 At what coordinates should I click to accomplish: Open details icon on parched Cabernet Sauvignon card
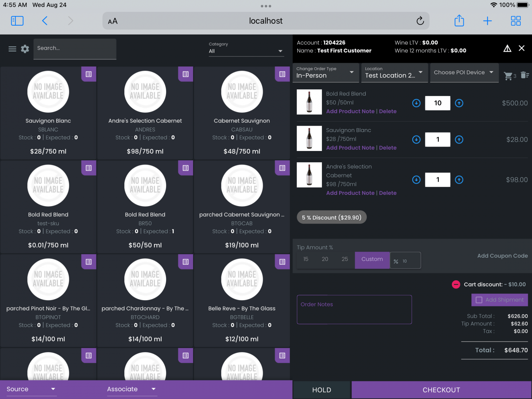(x=282, y=168)
